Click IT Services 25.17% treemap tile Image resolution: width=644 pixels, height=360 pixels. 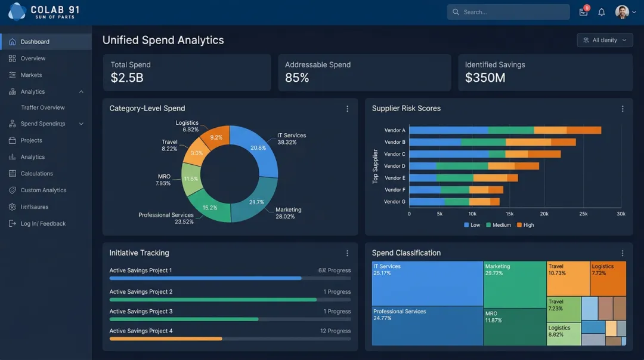tap(427, 284)
